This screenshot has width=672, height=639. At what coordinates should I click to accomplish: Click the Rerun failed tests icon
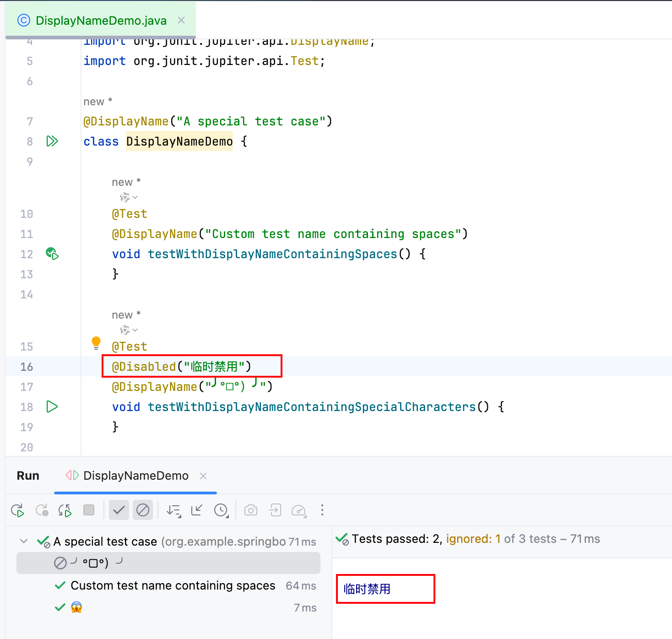[x=42, y=510]
